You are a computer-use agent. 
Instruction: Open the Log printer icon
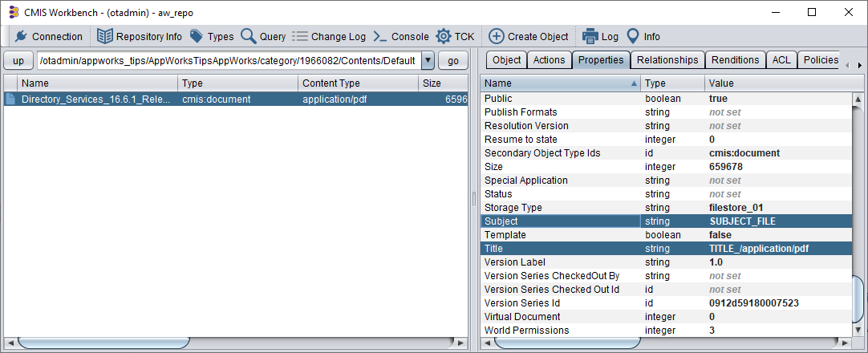coord(590,36)
